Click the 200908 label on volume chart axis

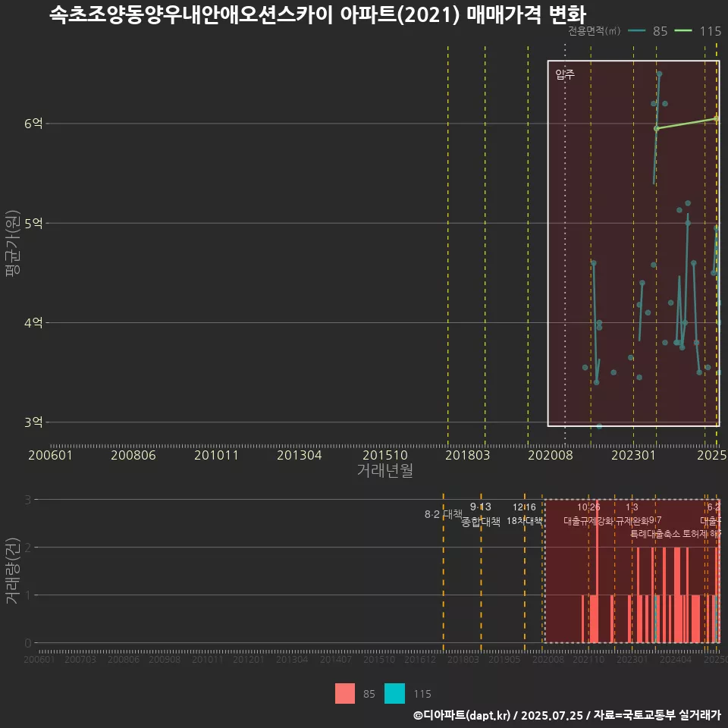coord(165,659)
